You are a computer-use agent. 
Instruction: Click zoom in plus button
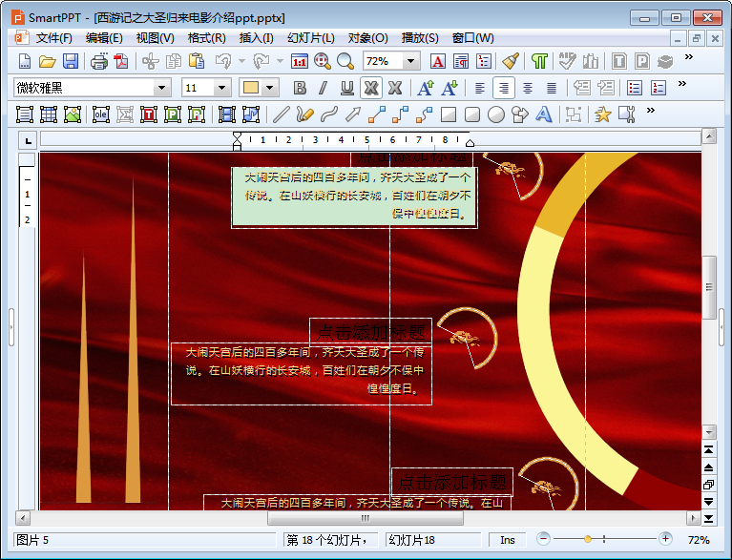665,539
